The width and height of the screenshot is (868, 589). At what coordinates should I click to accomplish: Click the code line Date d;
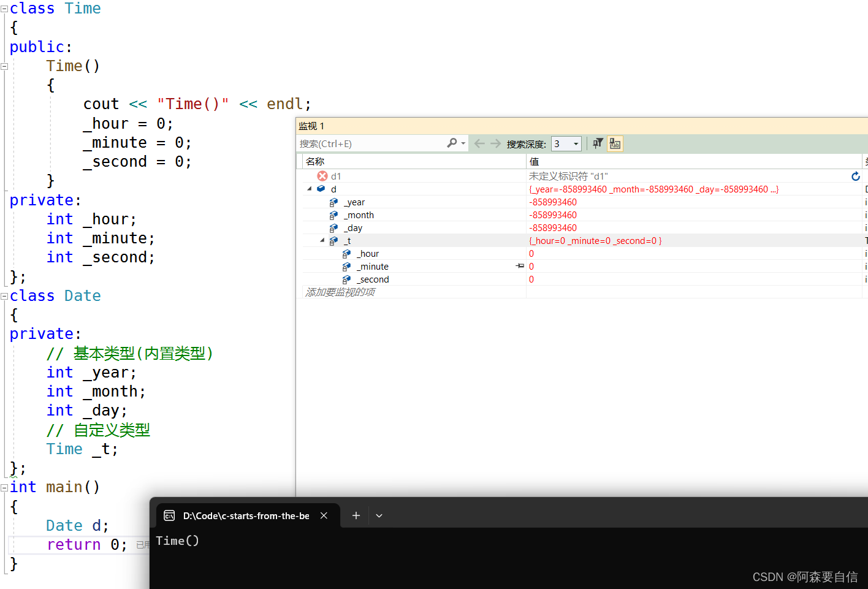(77, 526)
